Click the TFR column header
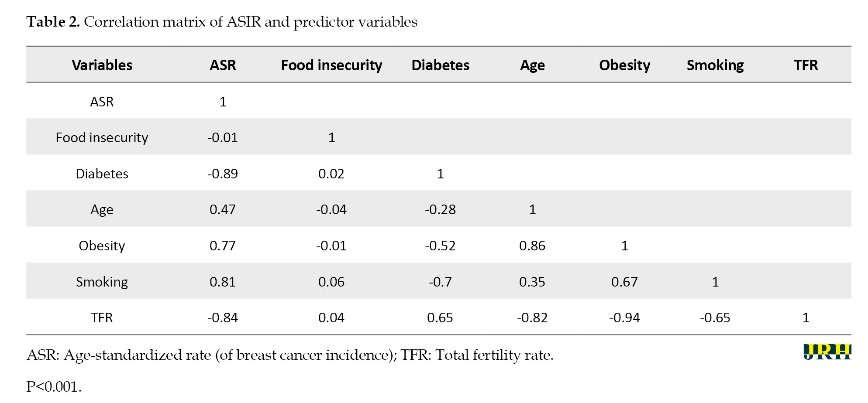The width and height of the screenshot is (868, 403). click(x=806, y=65)
